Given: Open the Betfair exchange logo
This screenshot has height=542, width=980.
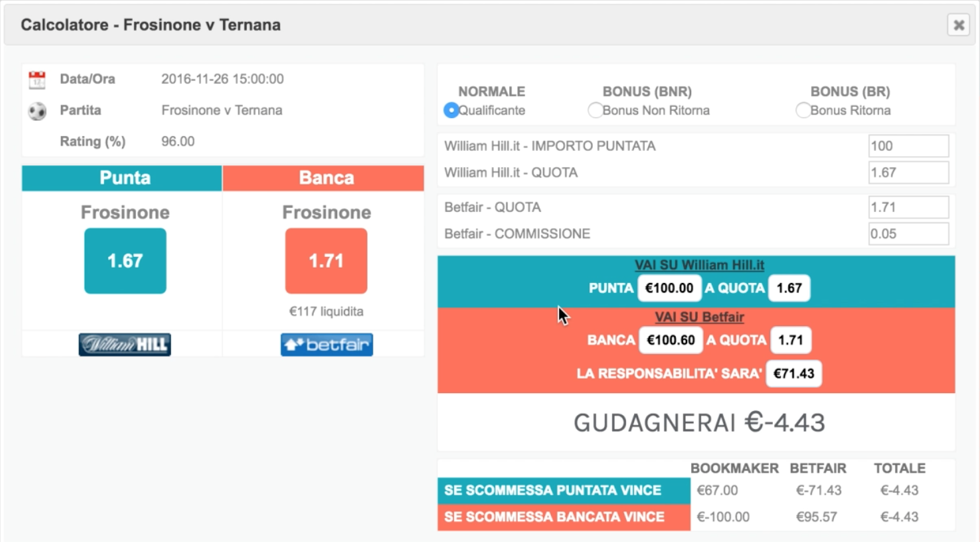Looking at the screenshot, I should point(326,345).
